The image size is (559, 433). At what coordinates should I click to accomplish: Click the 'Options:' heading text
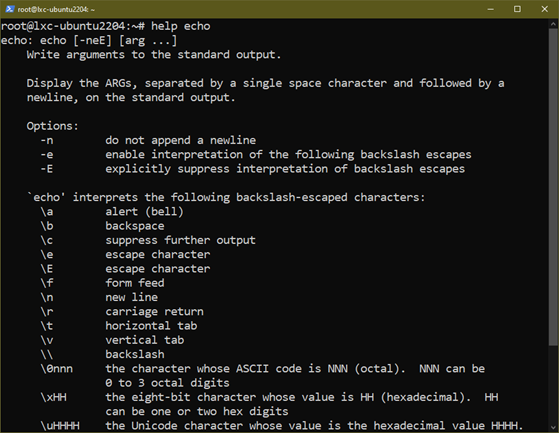(52, 126)
